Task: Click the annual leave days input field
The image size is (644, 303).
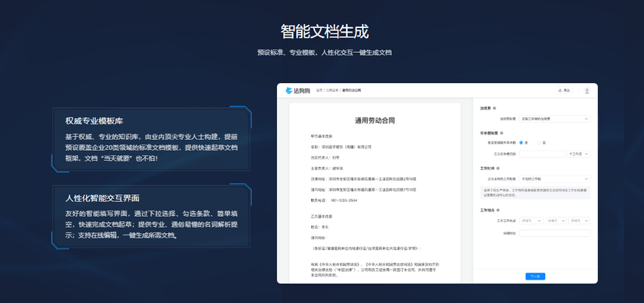Action: click(542, 154)
